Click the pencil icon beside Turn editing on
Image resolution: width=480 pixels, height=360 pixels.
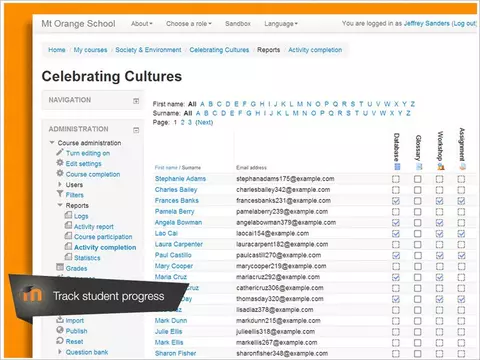click(x=60, y=153)
